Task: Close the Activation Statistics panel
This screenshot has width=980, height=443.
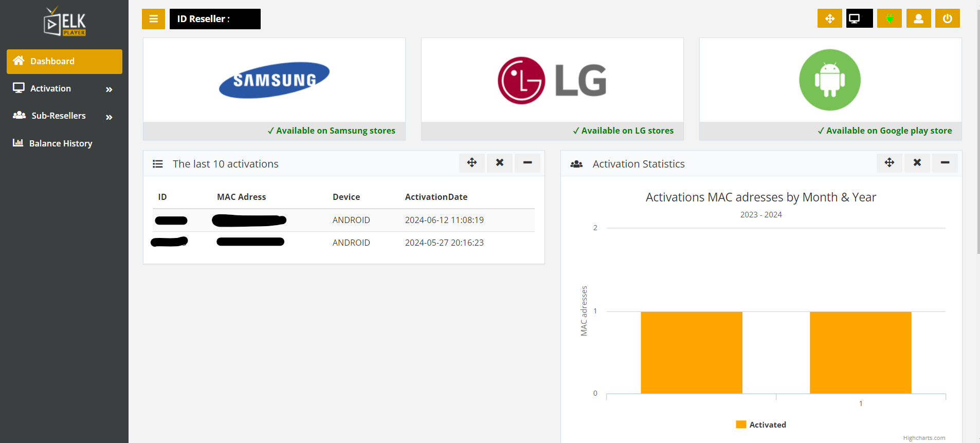Action: pyautogui.click(x=917, y=163)
